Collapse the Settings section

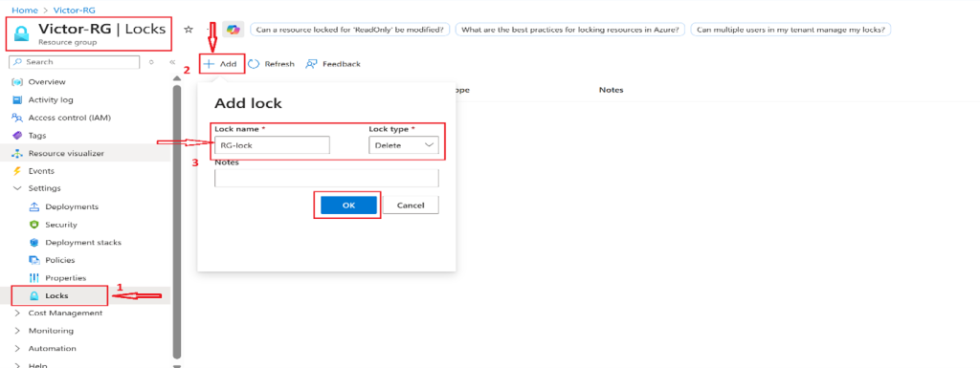point(17,188)
